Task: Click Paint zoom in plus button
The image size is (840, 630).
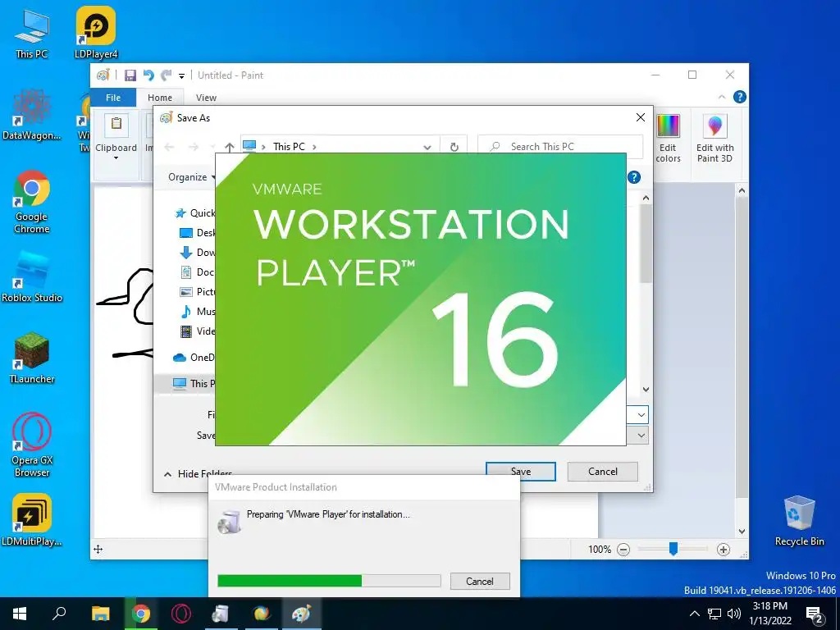Action: pyautogui.click(x=723, y=549)
